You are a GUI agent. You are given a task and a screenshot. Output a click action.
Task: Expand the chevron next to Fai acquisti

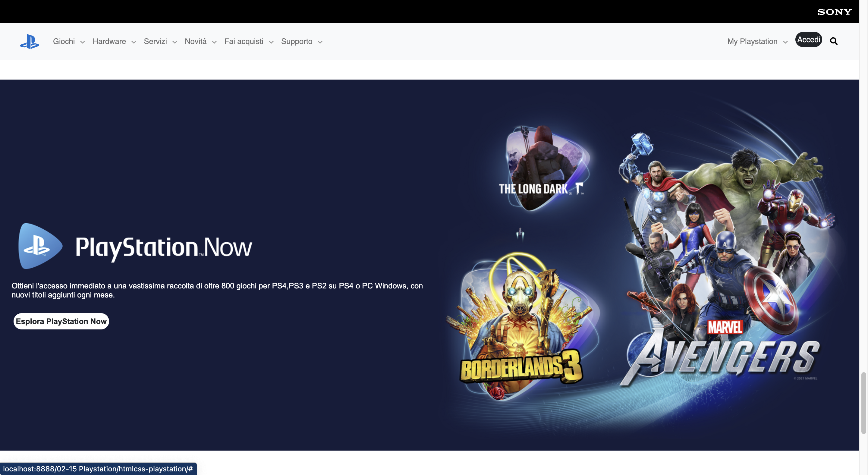(271, 42)
